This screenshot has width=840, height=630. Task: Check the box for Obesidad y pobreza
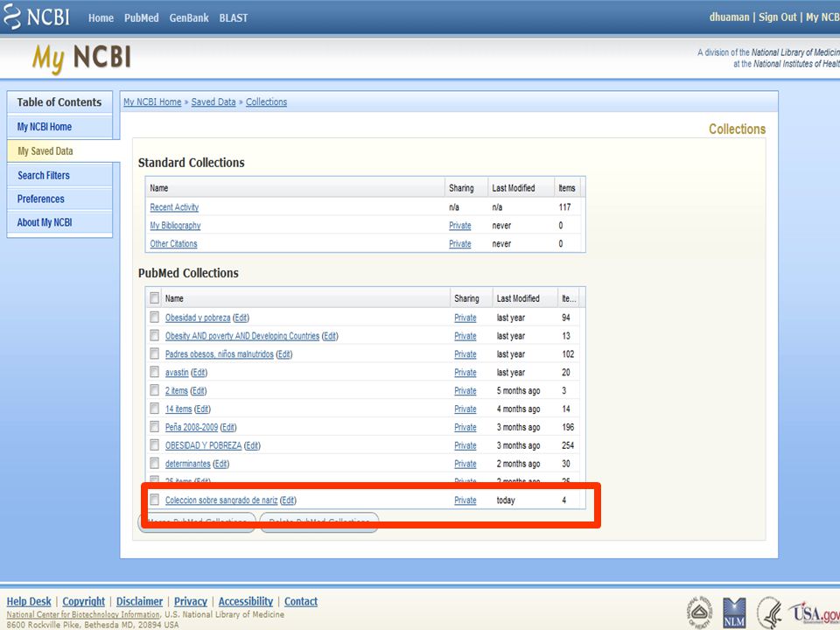[154, 317]
